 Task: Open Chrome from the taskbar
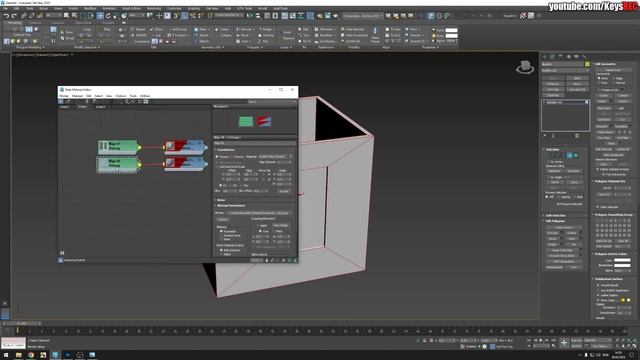pos(31,355)
